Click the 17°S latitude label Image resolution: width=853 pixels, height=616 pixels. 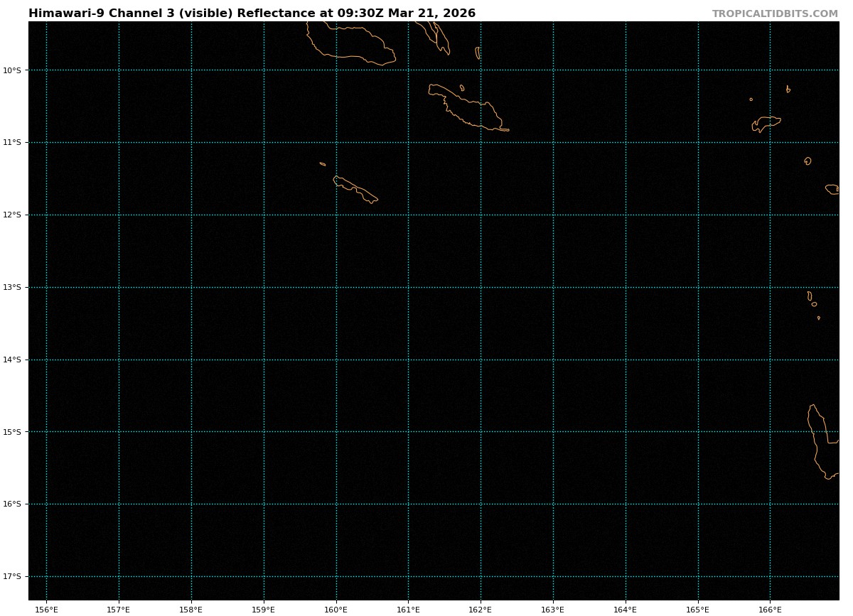[12, 576]
